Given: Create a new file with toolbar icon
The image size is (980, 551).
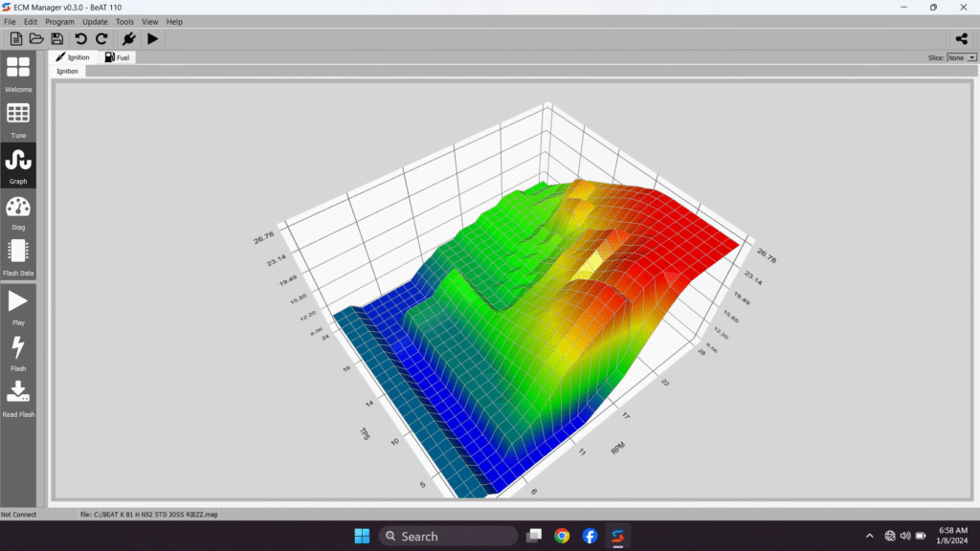Looking at the screenshot, I should click(x=15, y=39).
